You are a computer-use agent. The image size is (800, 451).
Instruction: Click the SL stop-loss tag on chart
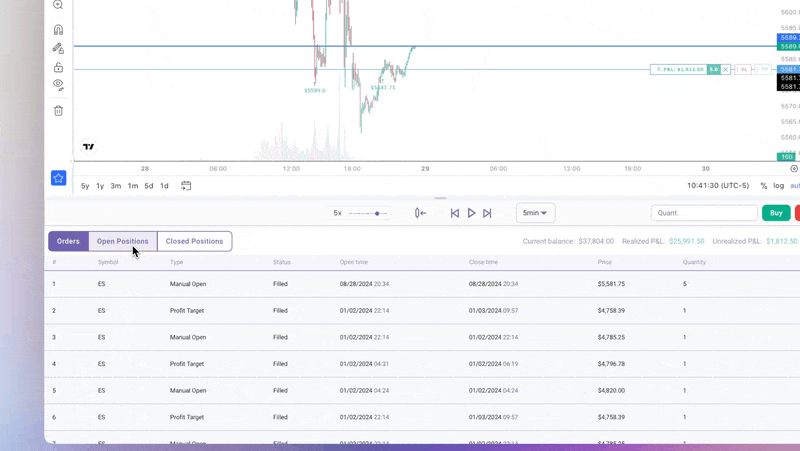(744, 69)
